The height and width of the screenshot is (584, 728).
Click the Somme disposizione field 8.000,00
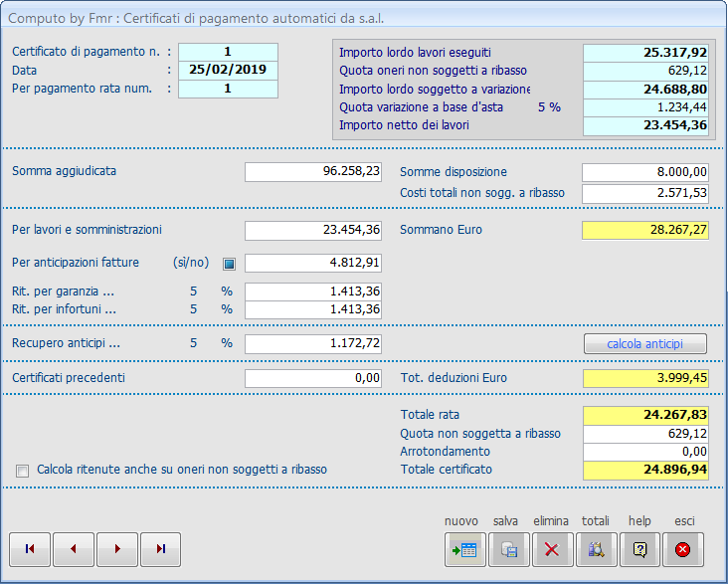point(645,172)
